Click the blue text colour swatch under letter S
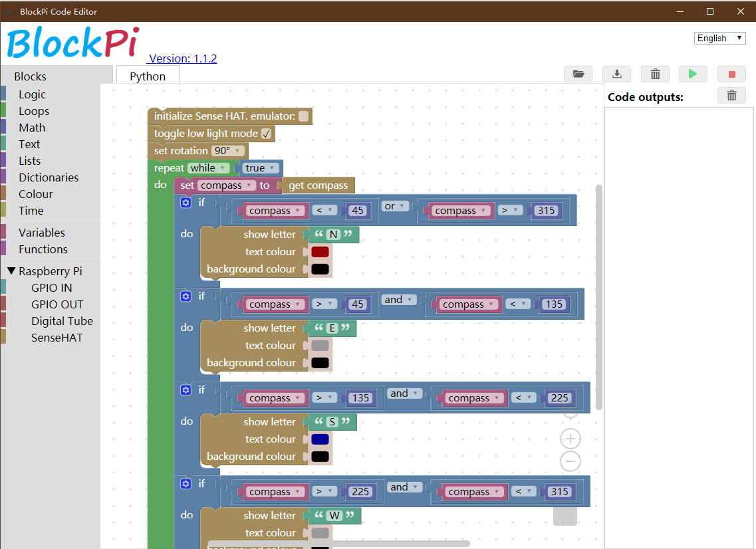Image resolution: width=756 pixels, height=549 pixels. tap(320, 439)
